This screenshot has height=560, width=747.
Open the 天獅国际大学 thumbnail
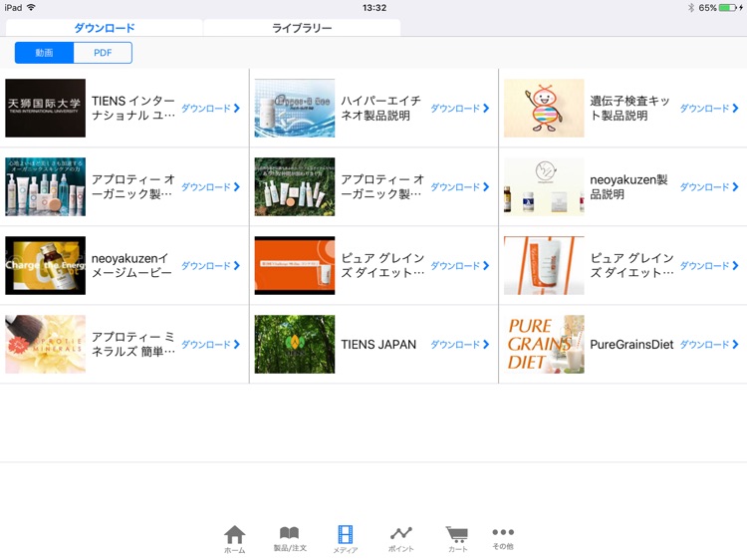coord(45,109)
